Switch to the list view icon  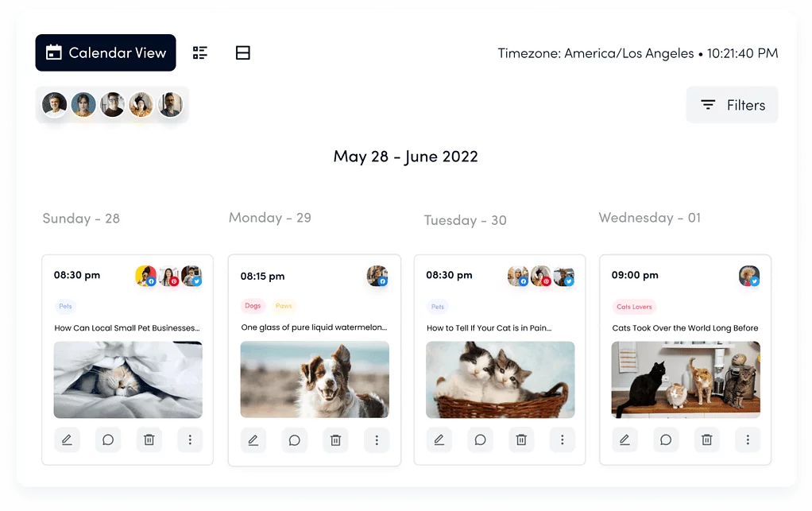click(x=200, y=53)
